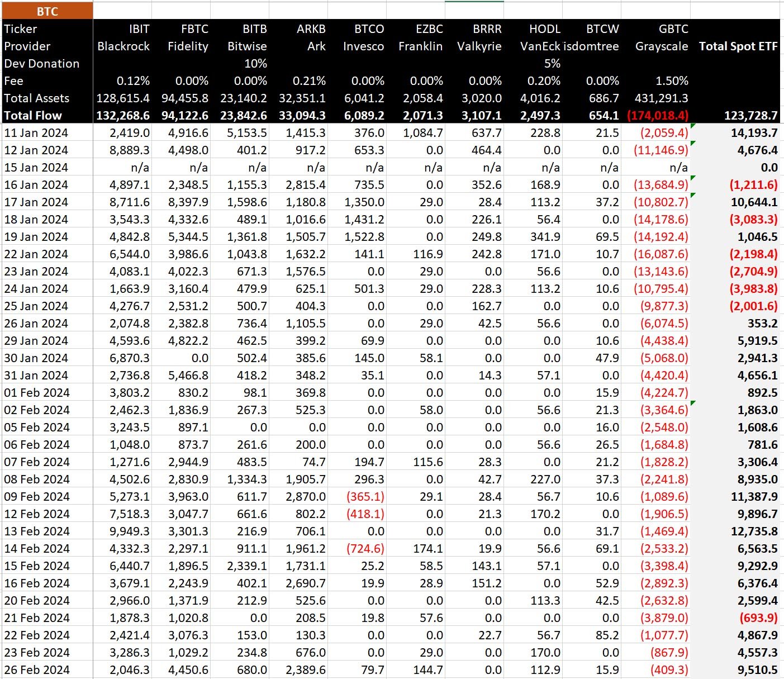
Task: Click the ARKB ticker cell
Action: pyautogui.click(x=311, y=29)
